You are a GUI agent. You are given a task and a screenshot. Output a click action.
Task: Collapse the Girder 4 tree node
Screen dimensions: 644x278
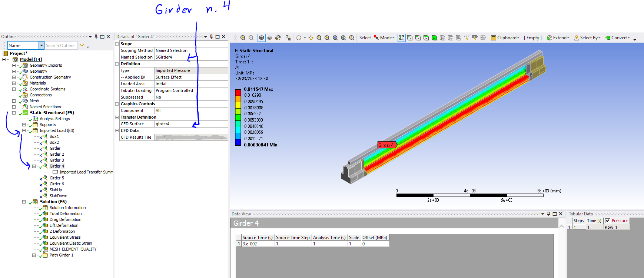click(x=34, y=166)
